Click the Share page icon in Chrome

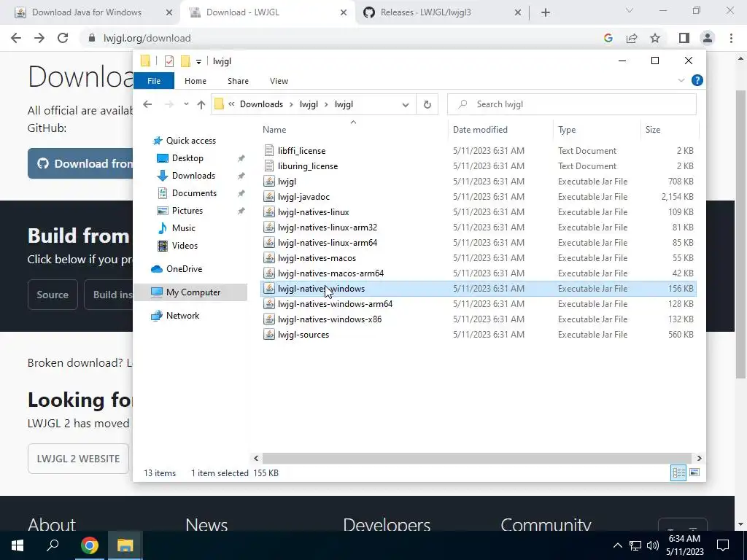(x=632, y=38)
